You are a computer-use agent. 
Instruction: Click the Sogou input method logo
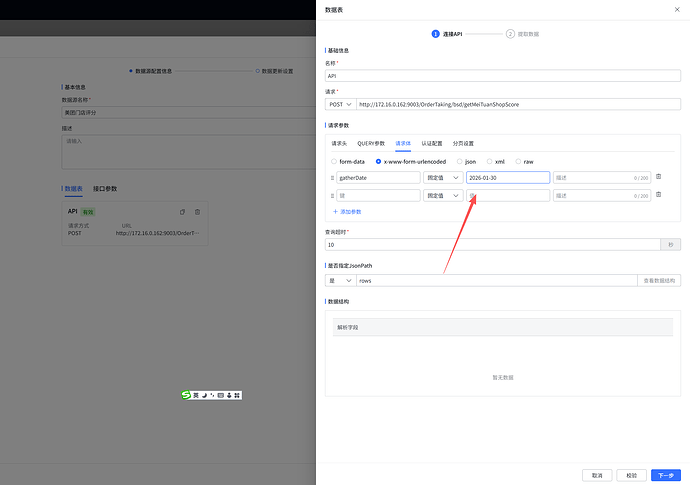[186, 395]
